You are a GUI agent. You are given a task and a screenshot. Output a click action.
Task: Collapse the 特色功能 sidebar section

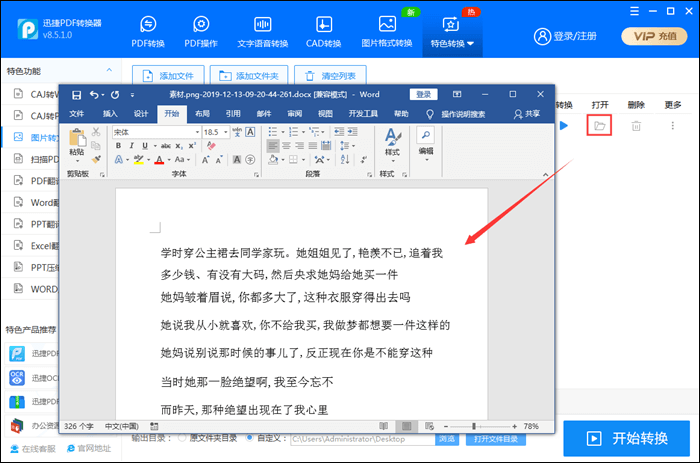[x=109, y=71]
